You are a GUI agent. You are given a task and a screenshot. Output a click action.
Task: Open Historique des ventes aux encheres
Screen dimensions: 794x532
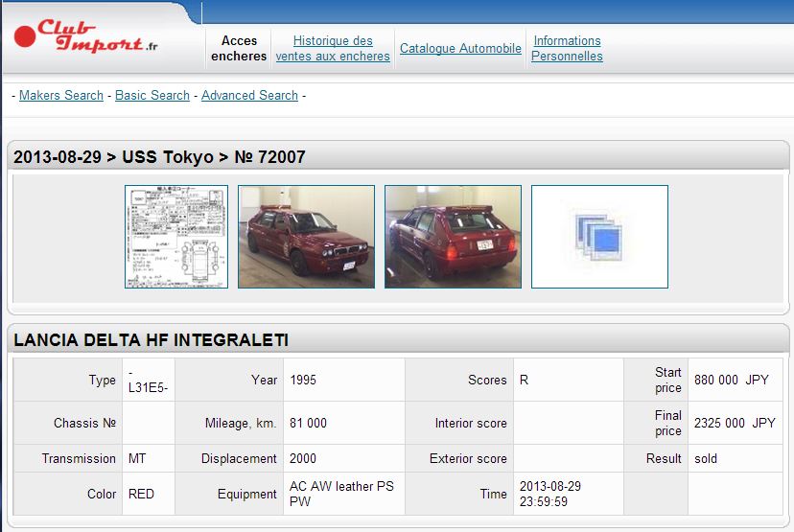point(333,48)
